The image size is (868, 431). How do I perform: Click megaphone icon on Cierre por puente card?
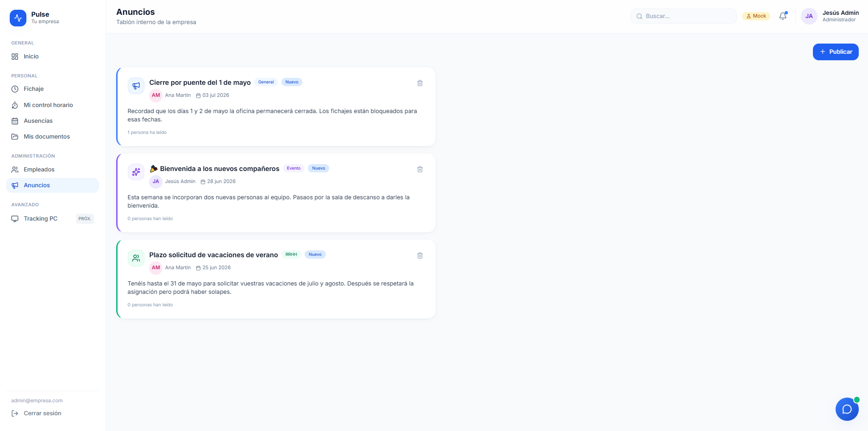pos(136,86)
